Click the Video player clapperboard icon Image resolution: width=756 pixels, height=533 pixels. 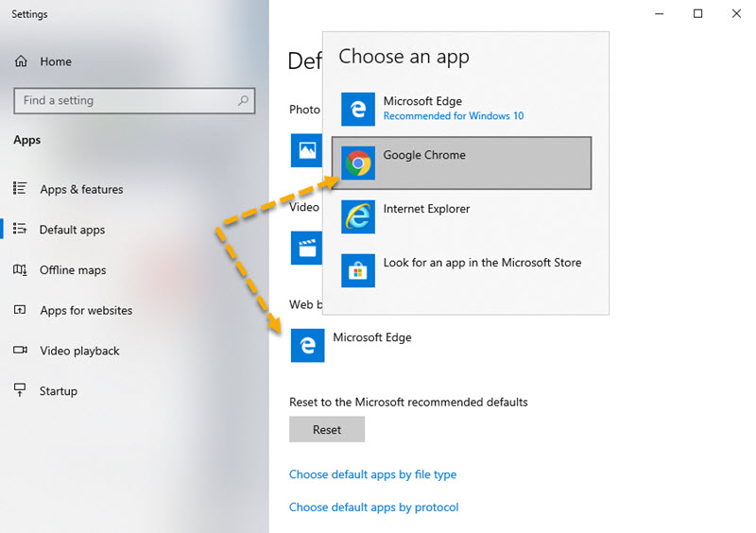click(x=306, y=248)
